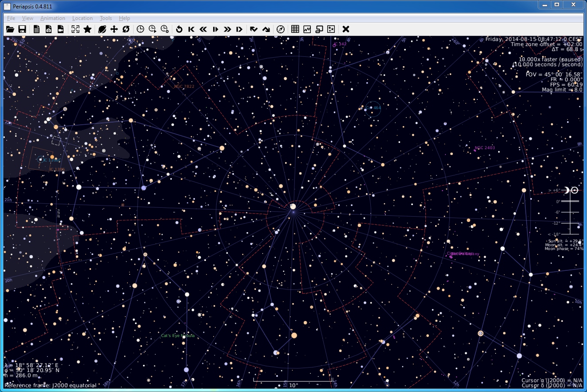Click the clock with arrow icon

pos(152,29)
